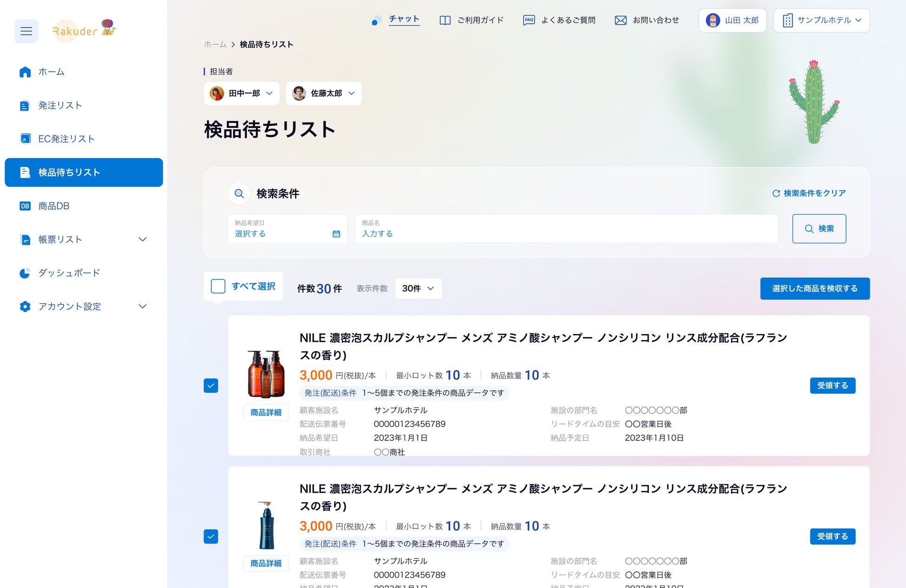Open the サンプルホテル facility dropdown
This screenshot has width=906, height=588.
[821, 20]
